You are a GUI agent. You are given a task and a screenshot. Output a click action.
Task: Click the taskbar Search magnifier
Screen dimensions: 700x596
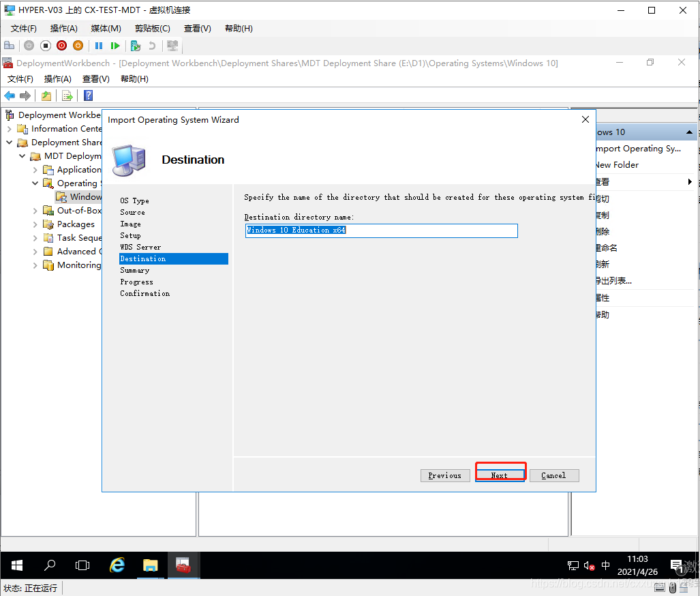click(50, 565)
